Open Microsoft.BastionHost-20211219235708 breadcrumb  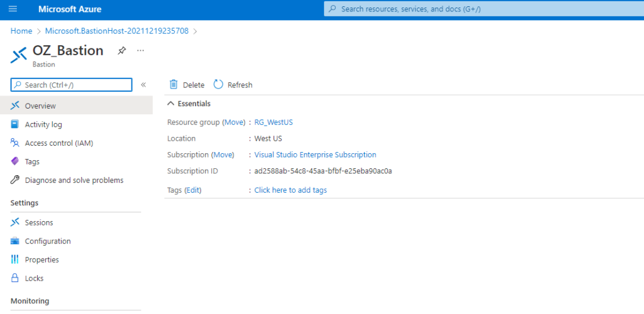tap(116, 31)
